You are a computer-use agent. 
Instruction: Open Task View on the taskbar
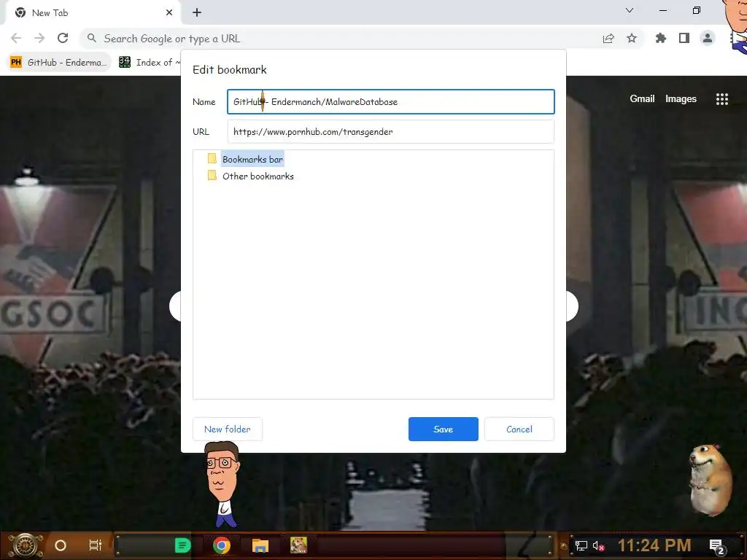tap(96, 545)
